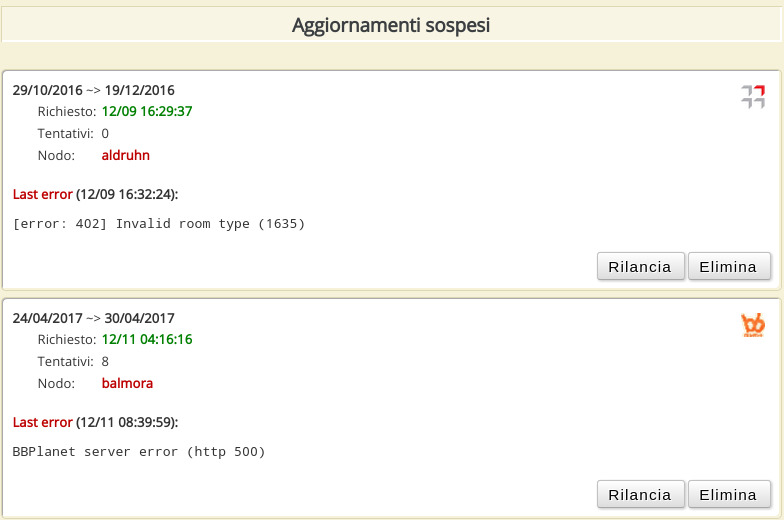784x520 pixels.
Task: Select the 12/09 16:29:37 request timestamp
Action: [x=147, y=112]
